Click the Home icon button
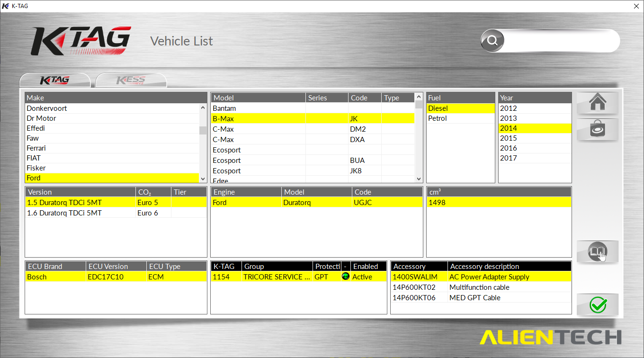644x358 pixels. pyautogui.click(x=598, y=103)
